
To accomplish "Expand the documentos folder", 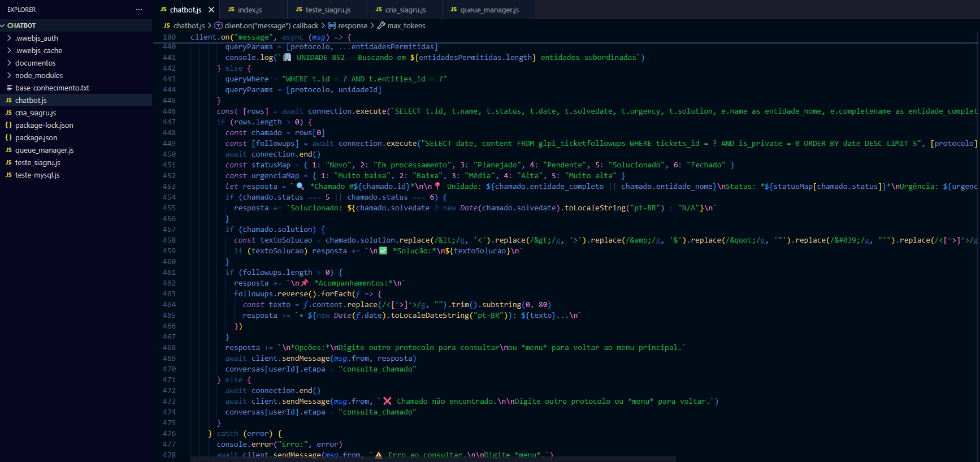I will click(x=35, y=63).
